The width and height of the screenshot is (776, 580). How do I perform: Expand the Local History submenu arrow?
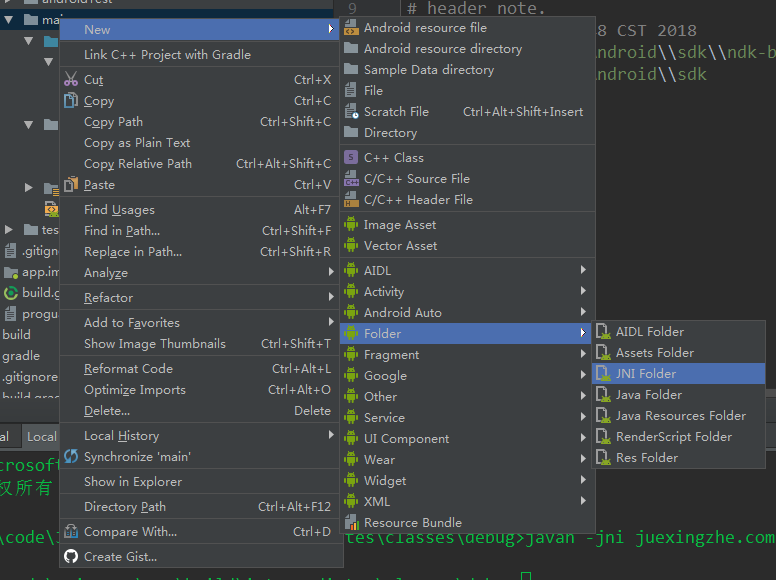click(331, 435)
